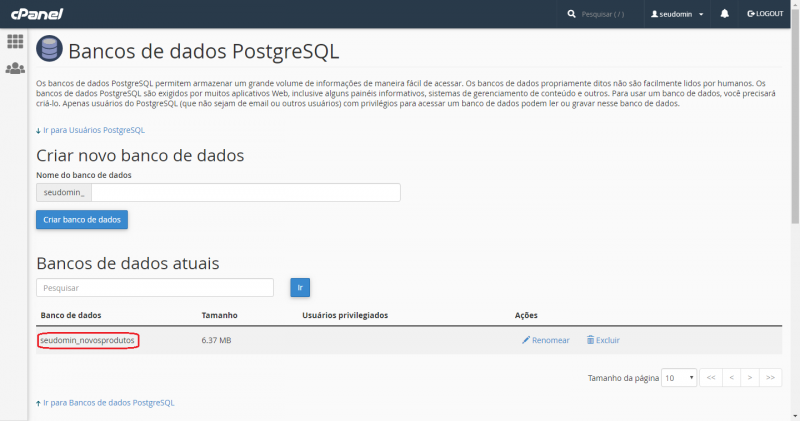
Task: Click the Renomear link for seudomin_novosprodutos
Action: [x=551, y=340]
